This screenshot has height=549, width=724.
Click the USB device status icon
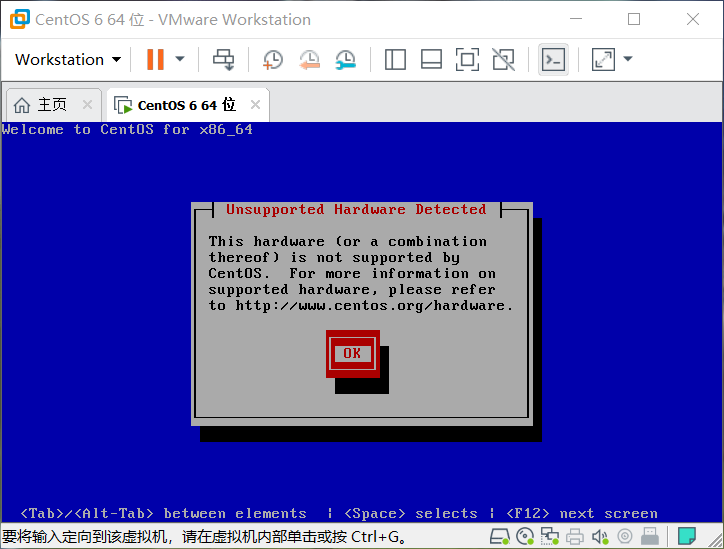tap(650, 536)
